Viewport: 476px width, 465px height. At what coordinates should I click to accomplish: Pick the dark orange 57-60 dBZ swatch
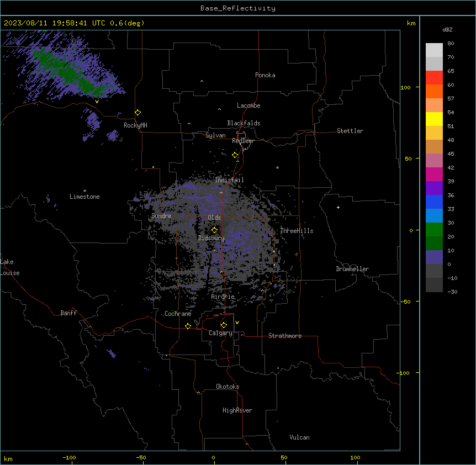[x=434, y=91]
